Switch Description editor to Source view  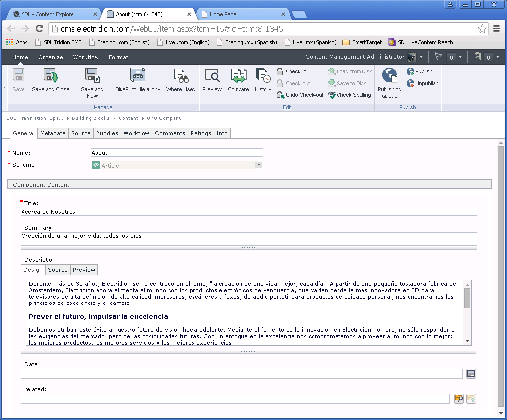58,270
